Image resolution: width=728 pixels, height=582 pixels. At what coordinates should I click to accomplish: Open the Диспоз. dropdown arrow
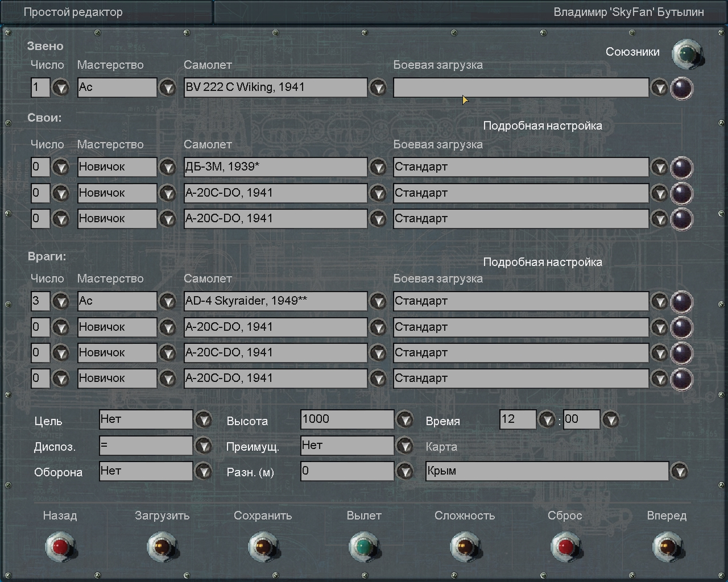coord(204,446)
